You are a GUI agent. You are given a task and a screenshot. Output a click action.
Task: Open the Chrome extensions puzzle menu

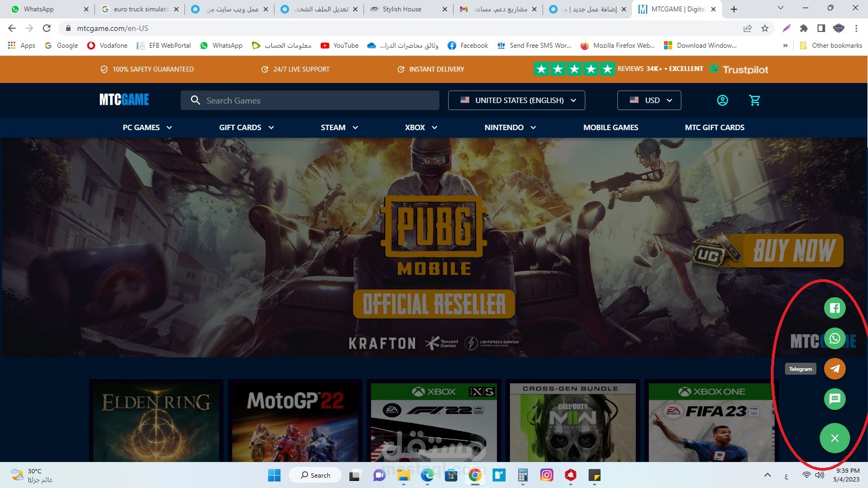pyautogui.click(x=804, y=28)
